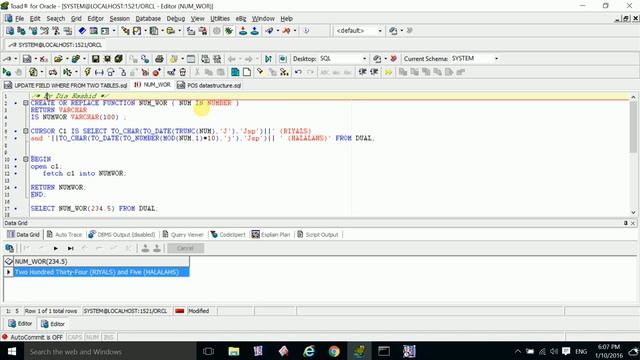This screenshot has width=640, height=360.
Task: Collapse the BEGIN code block
Action: point(25,159)
